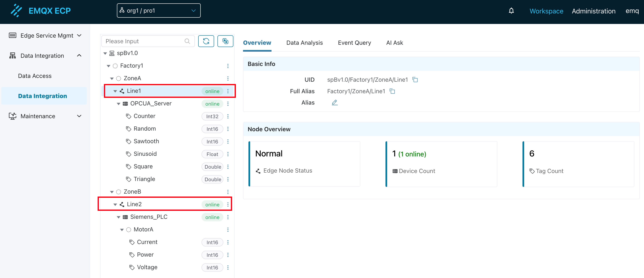Copy the Full Alias value icon

(x=392, y=91)
